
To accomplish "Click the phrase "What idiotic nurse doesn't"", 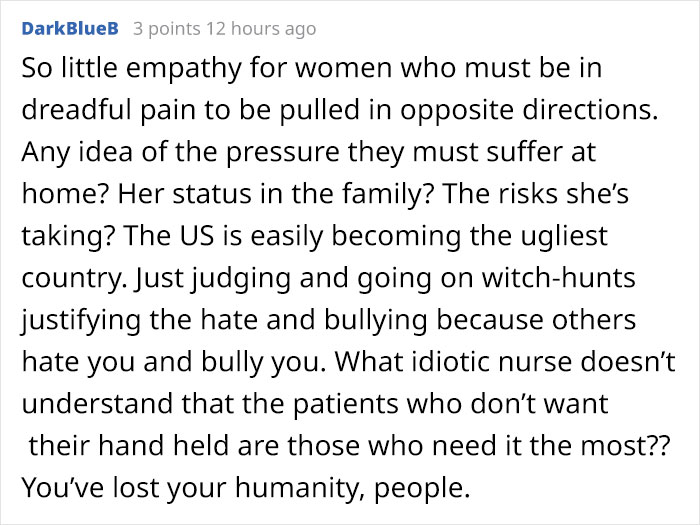I will [506, 361].
